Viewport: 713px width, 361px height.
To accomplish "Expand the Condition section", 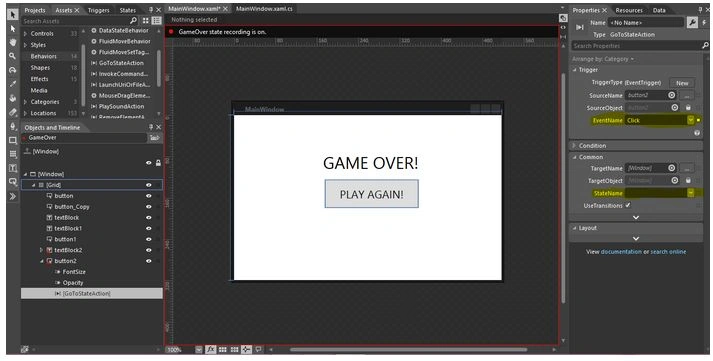I will coord(574,146).
